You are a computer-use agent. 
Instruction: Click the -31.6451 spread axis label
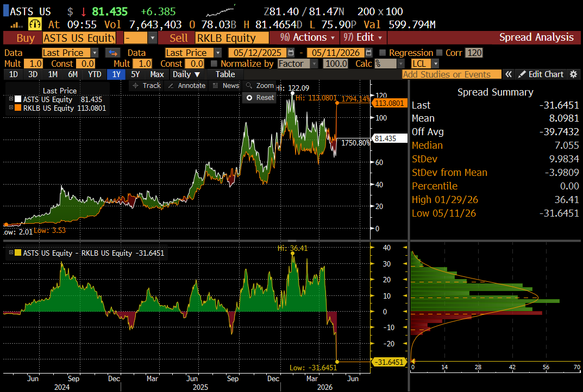pyautogui.click(x=389, y=362)
